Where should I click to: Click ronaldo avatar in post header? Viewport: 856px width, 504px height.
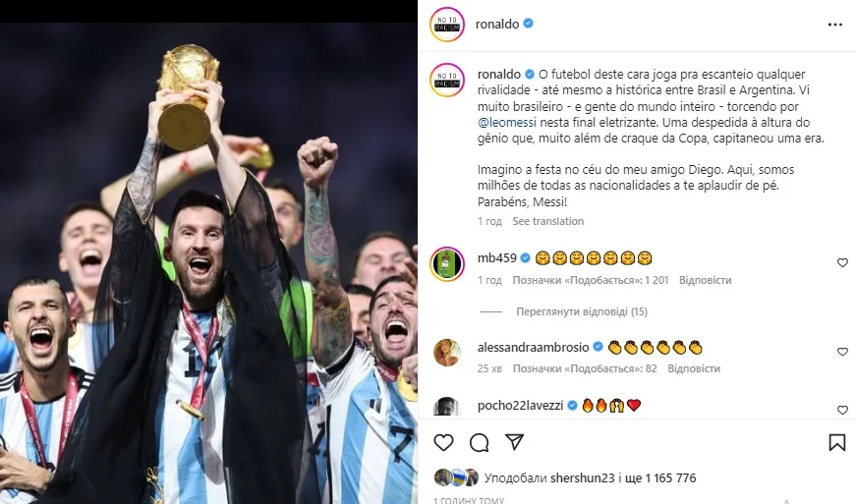(x=446, y=25)
